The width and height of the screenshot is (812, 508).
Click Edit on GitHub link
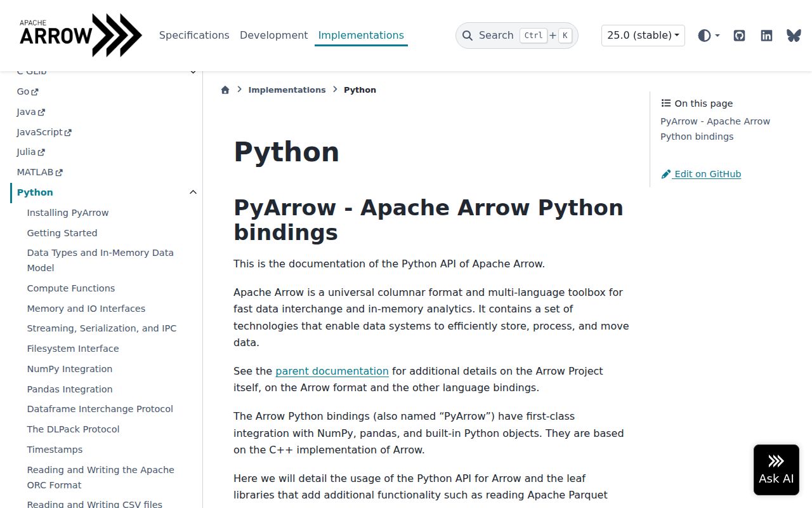[x=701, y=174]
